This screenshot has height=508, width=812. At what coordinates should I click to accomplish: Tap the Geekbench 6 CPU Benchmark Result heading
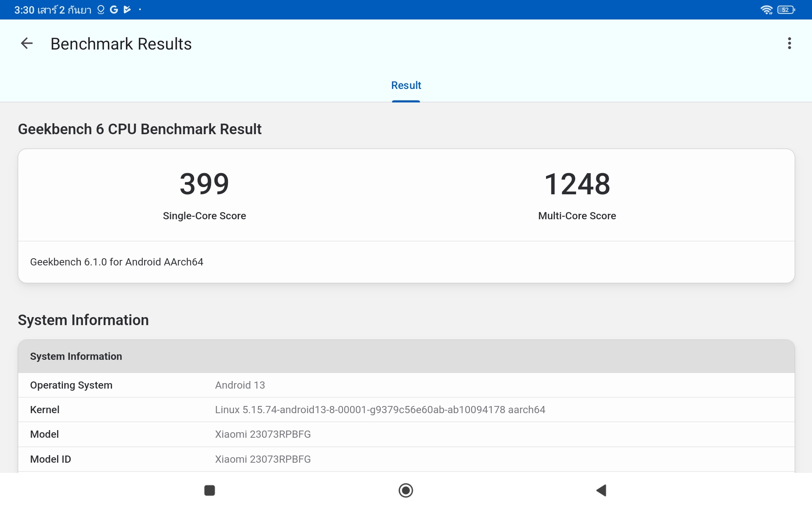140,129
